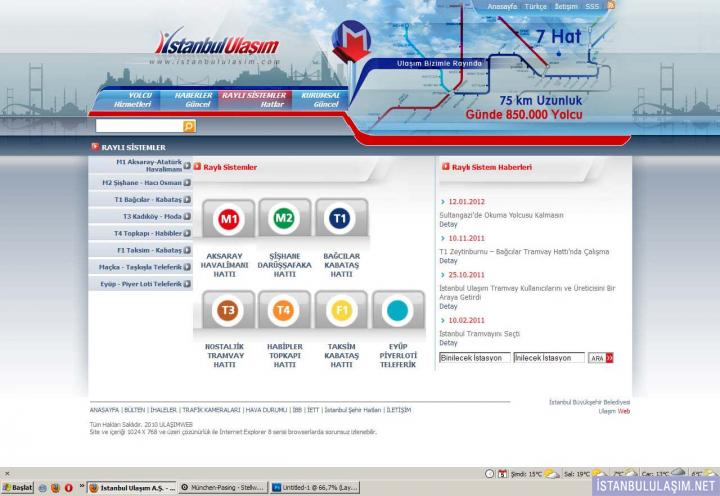Click the red M1 line icon
The width and height of the screenshot is (720, 496).
pyautogui.click(x=228, y=218)
